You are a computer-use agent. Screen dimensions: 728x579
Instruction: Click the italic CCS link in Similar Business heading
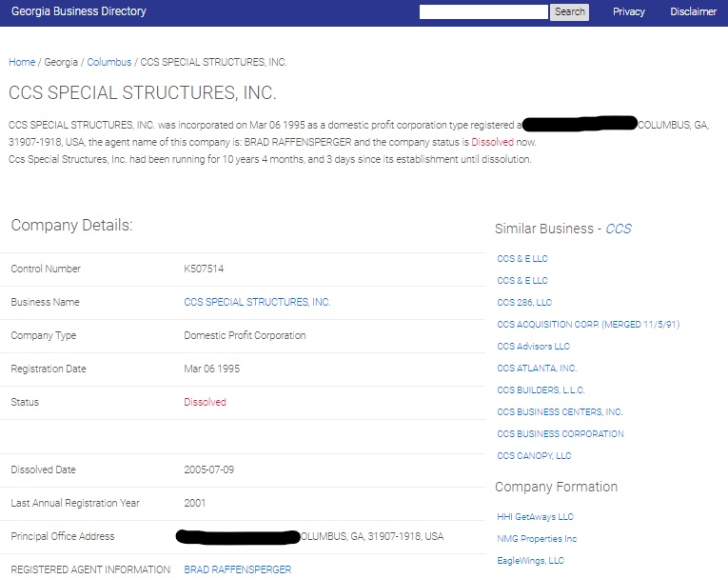point(619,229)
